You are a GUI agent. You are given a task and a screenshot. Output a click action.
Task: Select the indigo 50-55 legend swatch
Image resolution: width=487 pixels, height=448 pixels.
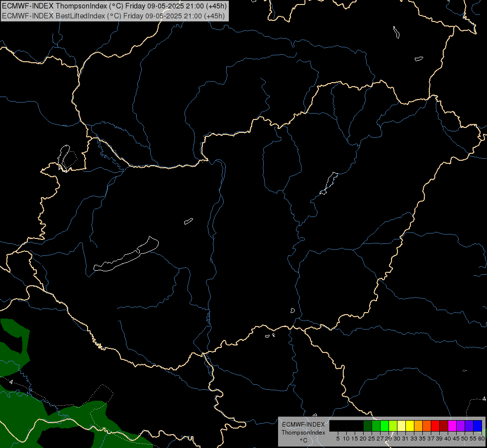tap(469, 426)
